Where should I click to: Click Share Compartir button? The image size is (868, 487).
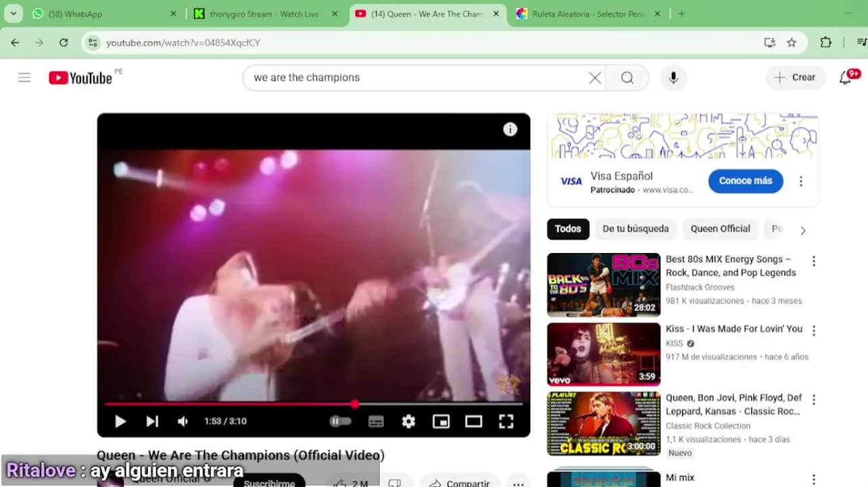[x=460, y=482]
